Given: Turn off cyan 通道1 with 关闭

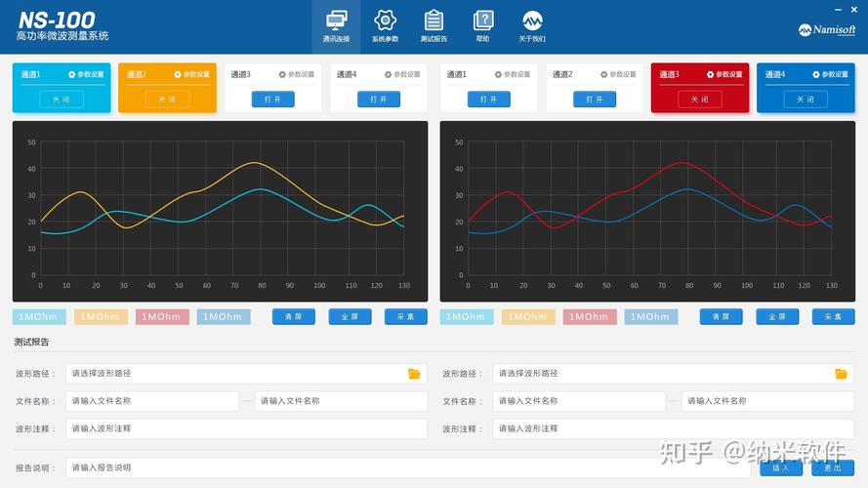Looking at the screenshot, I should [x=62, y=100].
